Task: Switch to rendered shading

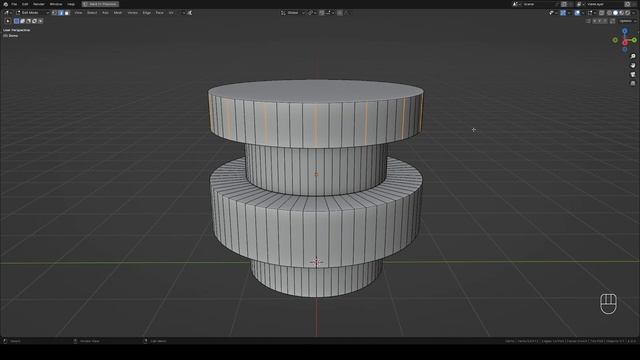Action: pos(627,13)
